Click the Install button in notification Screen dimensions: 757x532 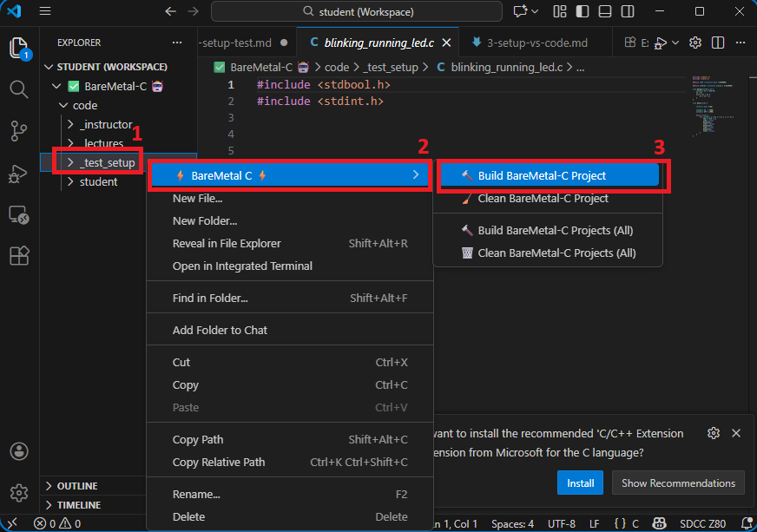pos(580,483)
